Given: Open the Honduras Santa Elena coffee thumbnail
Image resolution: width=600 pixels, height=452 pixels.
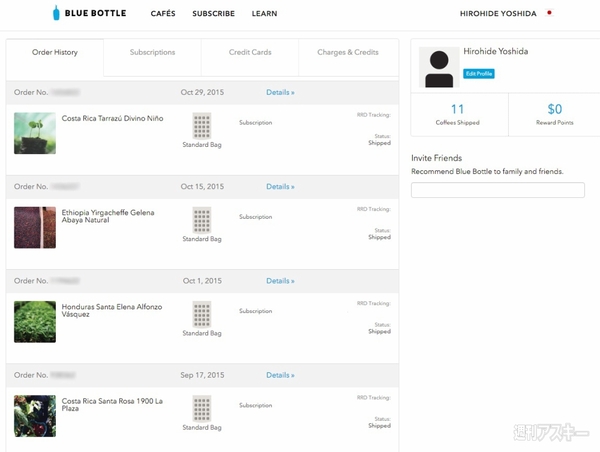Looking at the screenshot, I should (35, 322).
